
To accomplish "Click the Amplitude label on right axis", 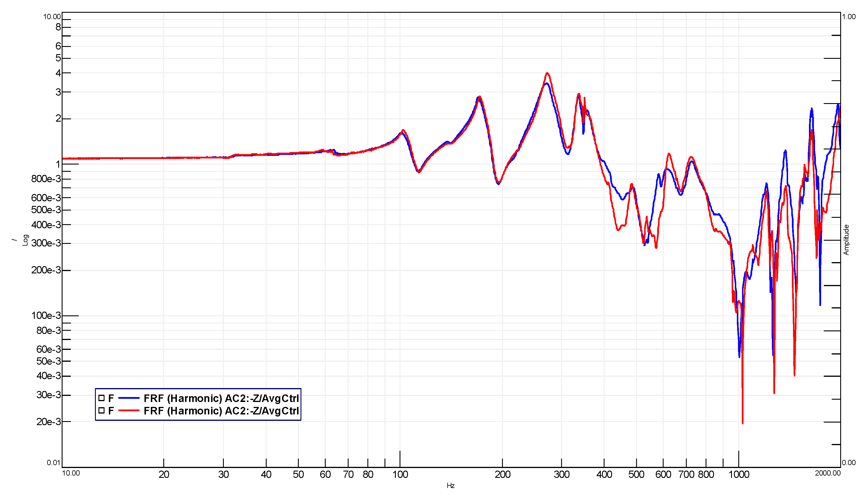I will [x=846, y=240].
